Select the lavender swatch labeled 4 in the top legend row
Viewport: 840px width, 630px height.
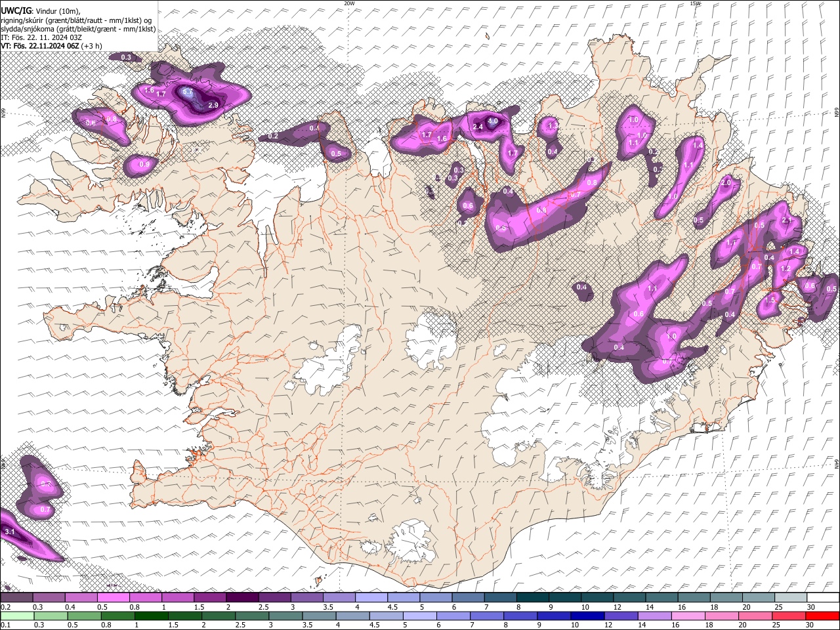(x=371, y=597)
